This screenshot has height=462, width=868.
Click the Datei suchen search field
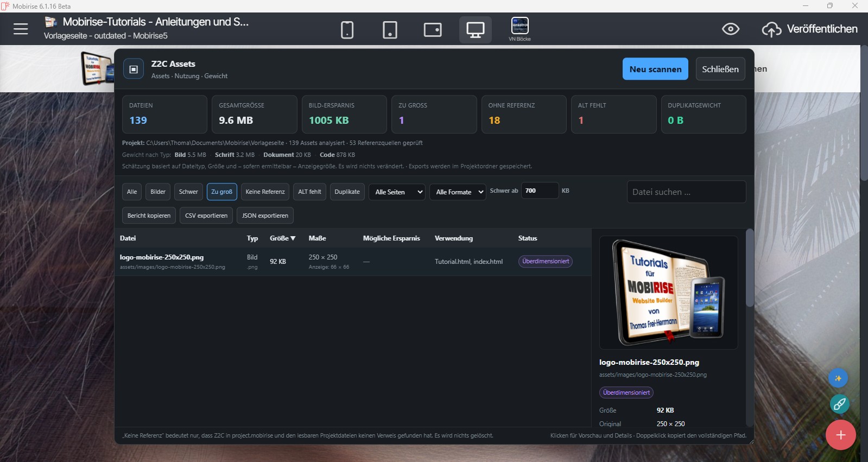click(x=686, y=192)
